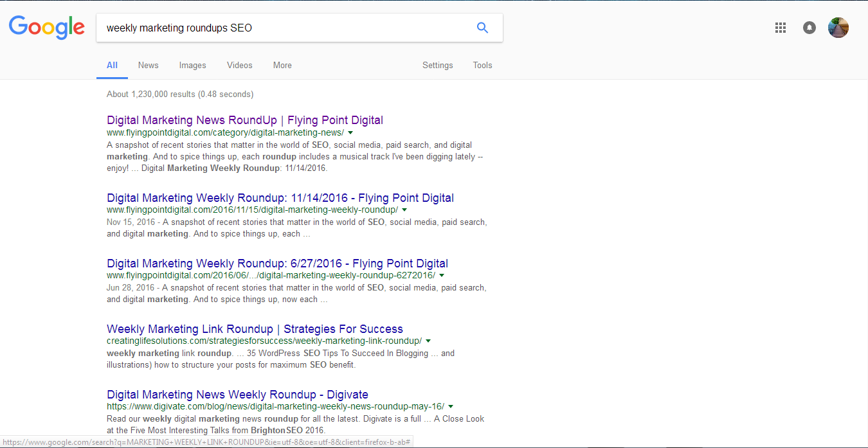Open the Google account profile picture
The image size is (868, 448).
point(838,28)
